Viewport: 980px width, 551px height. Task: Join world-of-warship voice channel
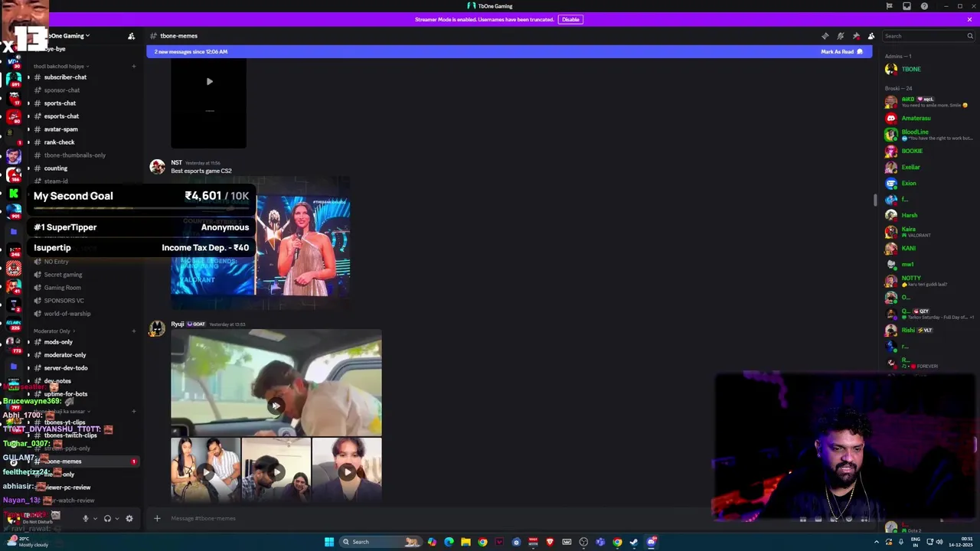pos(67,314)
